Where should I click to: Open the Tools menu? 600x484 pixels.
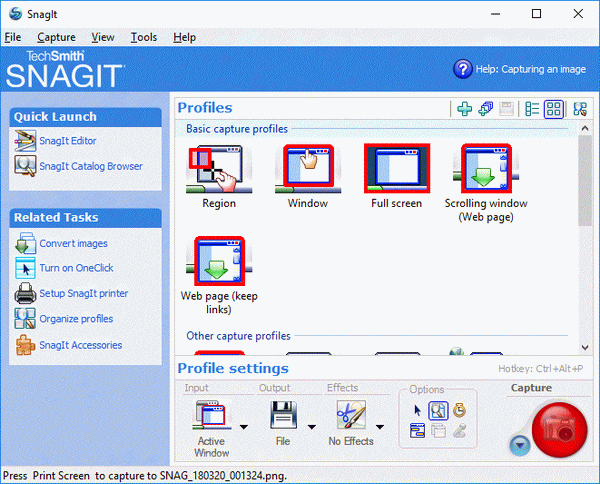tap(144, 37)
